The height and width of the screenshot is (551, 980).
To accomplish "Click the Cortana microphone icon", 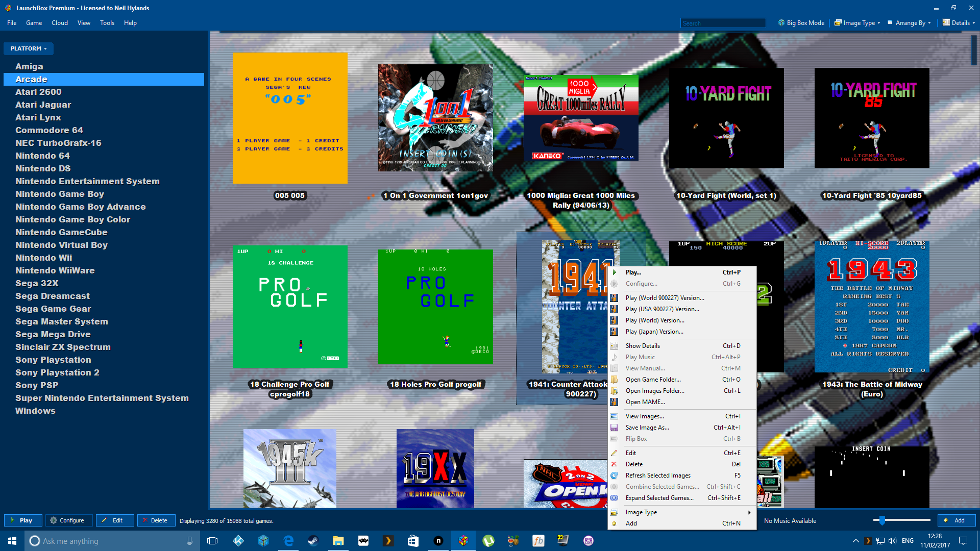I will click(190, 541).
